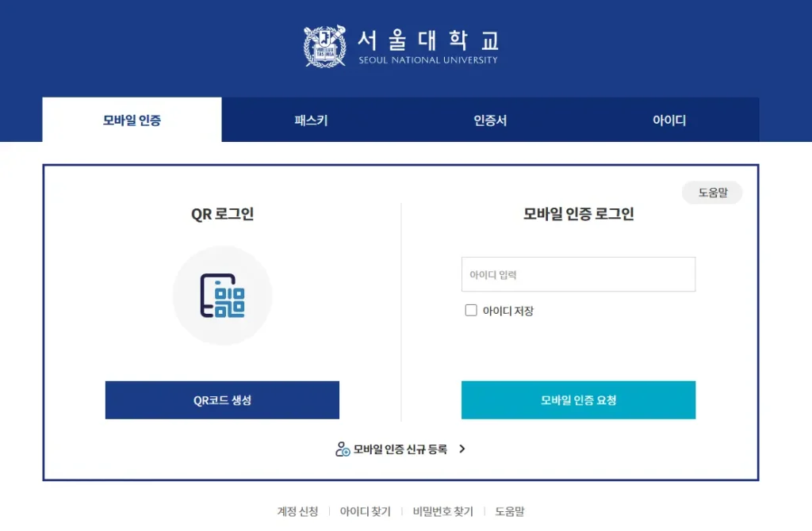
Task: Focus the 아이디 입력 text field
Action: (578, 274)
